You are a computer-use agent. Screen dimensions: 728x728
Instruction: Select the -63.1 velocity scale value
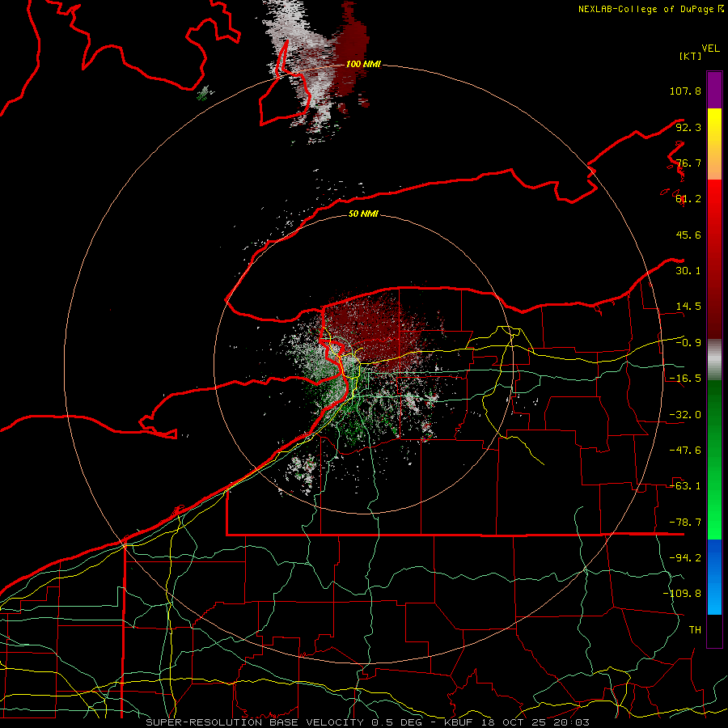(685, 486)
